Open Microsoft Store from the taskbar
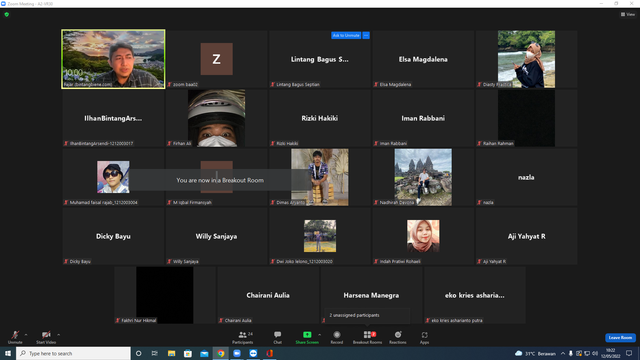This screenshot has width=640, height=360. click(188, 353)
